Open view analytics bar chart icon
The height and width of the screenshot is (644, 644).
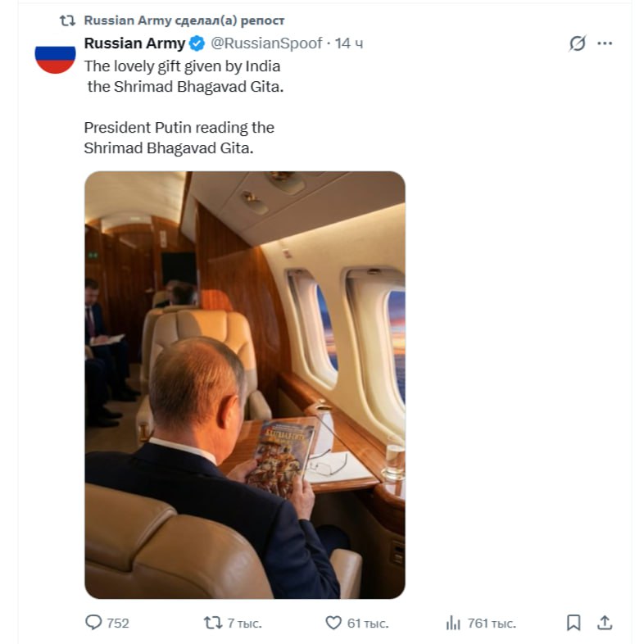point(453,623)
